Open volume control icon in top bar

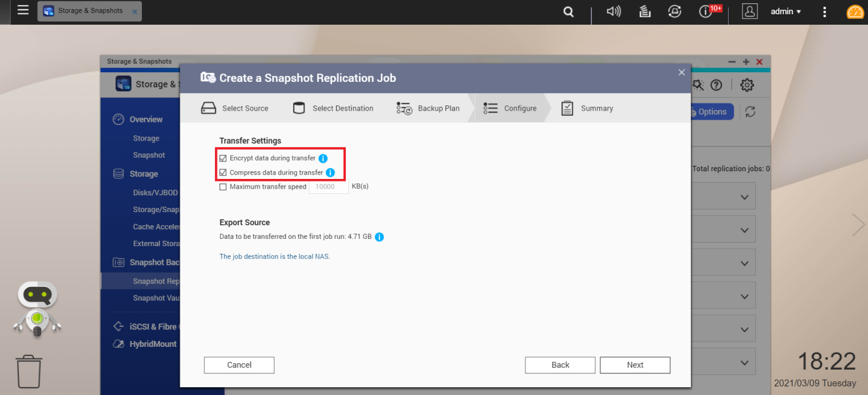pyautogui.click(x=613, y=12)
